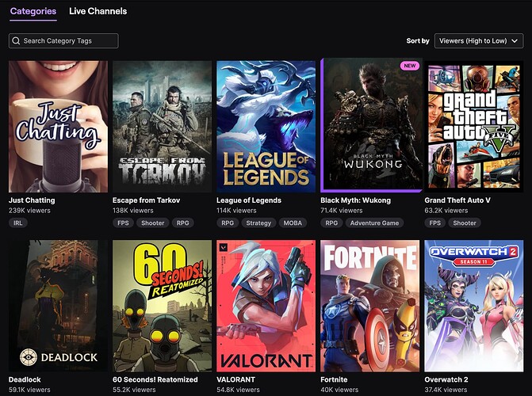The width and height of the screenshot is (532, 396).
Task: Select the Categories tab
Action: point(33,11)
